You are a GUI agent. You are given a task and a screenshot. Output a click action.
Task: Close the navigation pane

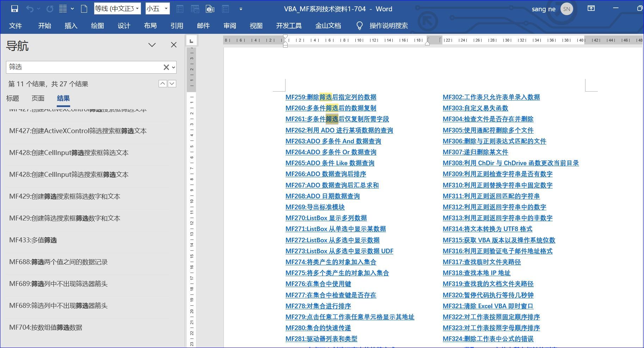[174, 45]
